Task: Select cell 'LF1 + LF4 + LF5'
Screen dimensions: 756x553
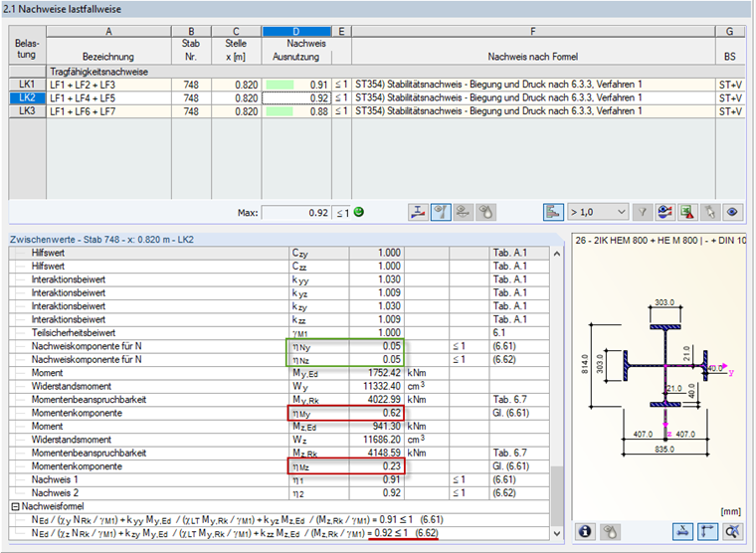Action: pyautogui.click(x=109, y=98)
